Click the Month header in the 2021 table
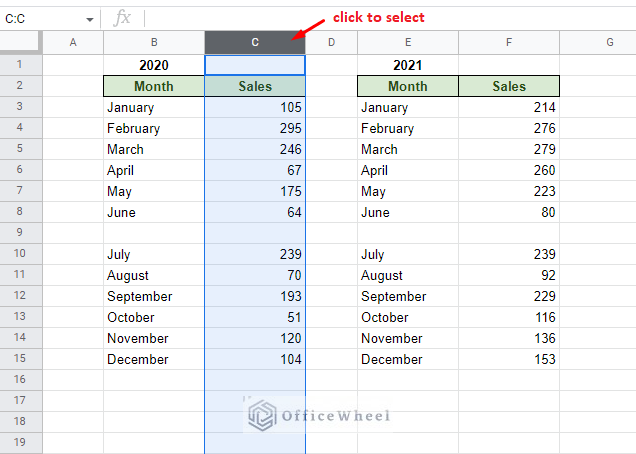Viewport: 636px width, 454px height. click(408, 86)
